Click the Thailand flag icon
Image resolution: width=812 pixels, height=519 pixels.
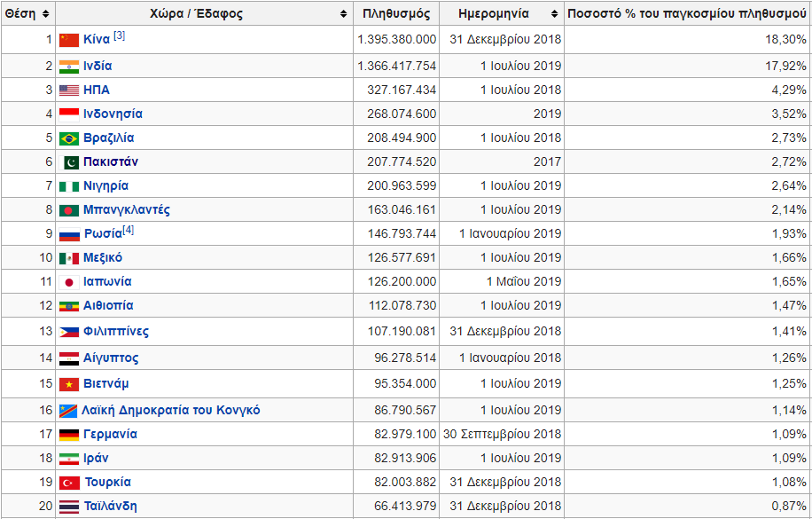pyautogui.click(x=69, y=507)
